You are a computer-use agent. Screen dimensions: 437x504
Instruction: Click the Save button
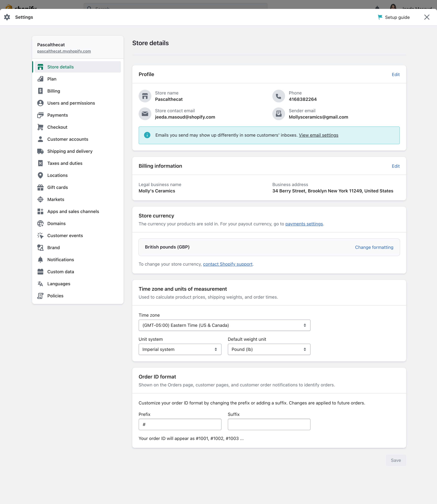[x=396, y=460]
